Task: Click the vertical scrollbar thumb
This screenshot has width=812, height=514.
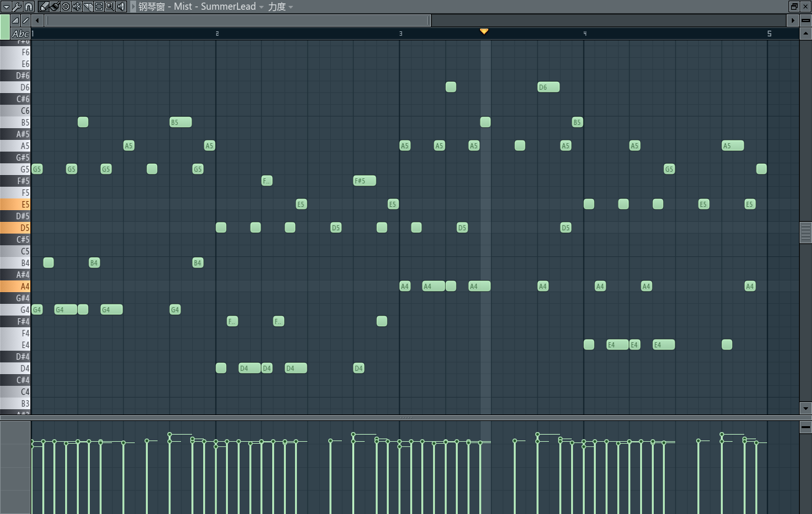Action: [x=805, y=232]
